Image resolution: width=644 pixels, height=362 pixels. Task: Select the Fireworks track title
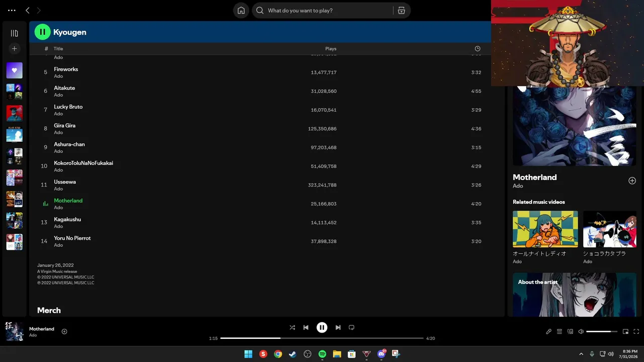[66, 69]
